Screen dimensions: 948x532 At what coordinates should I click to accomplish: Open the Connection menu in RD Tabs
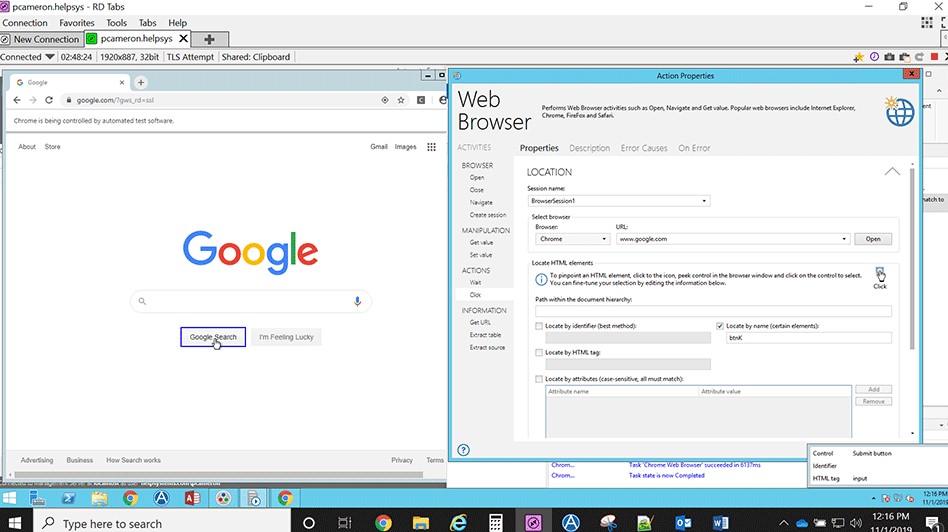[25, 23]
